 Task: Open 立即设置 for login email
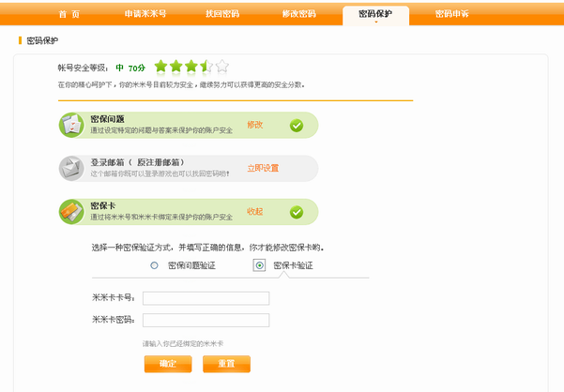[263, 168]
